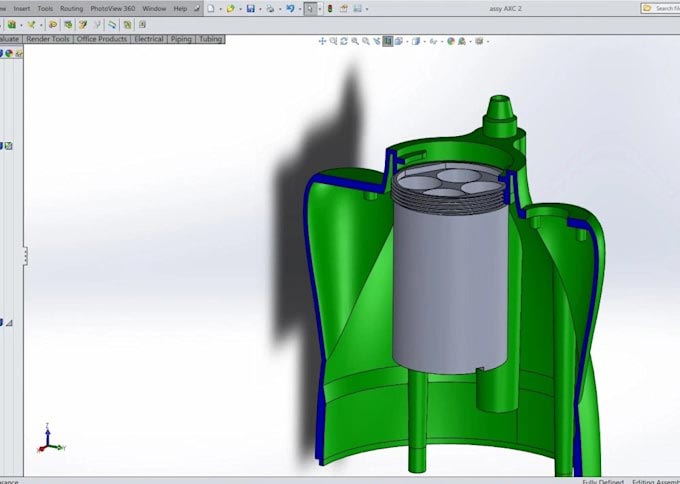The width and height of the screenshot is (680, 484).
Task: Toggle the Section View button
Action: tap(387, 41)
